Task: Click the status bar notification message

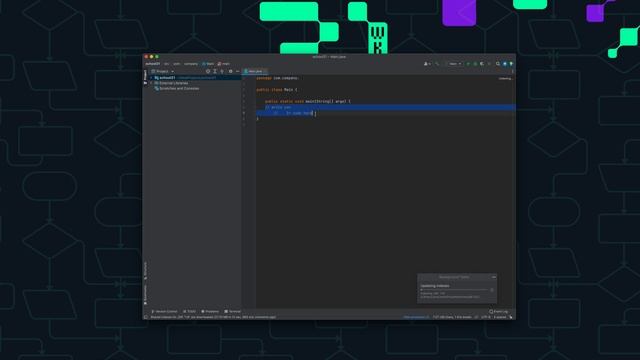Action: [213, 317]
